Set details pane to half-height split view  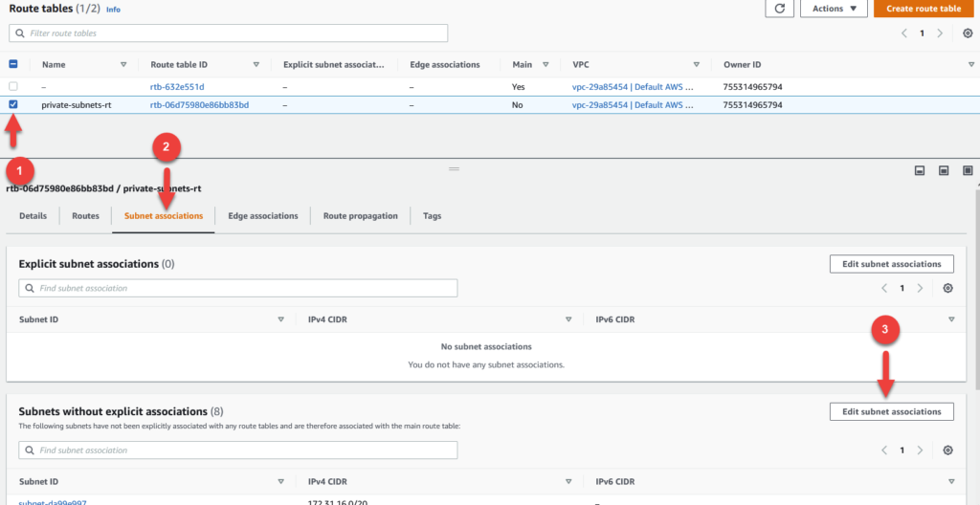pyautogui.click(x=943, y=170)
